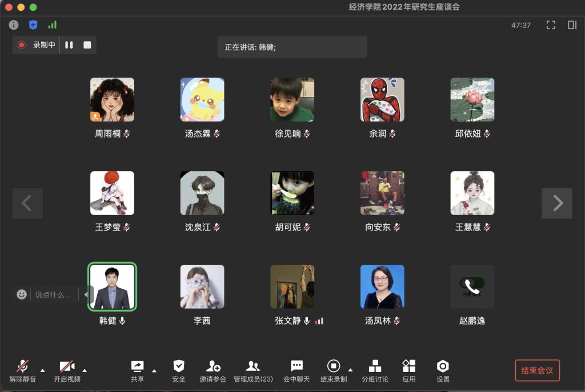Expand audio options arrow beside 解除静音
This screenshot has height=392, width=585.
42,370
